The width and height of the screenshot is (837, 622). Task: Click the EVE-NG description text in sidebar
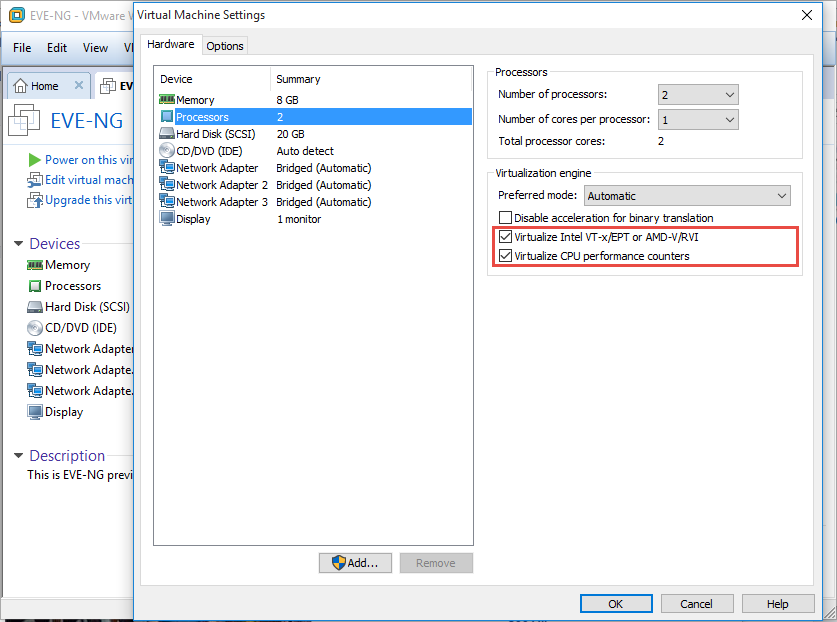coord(80,475)
